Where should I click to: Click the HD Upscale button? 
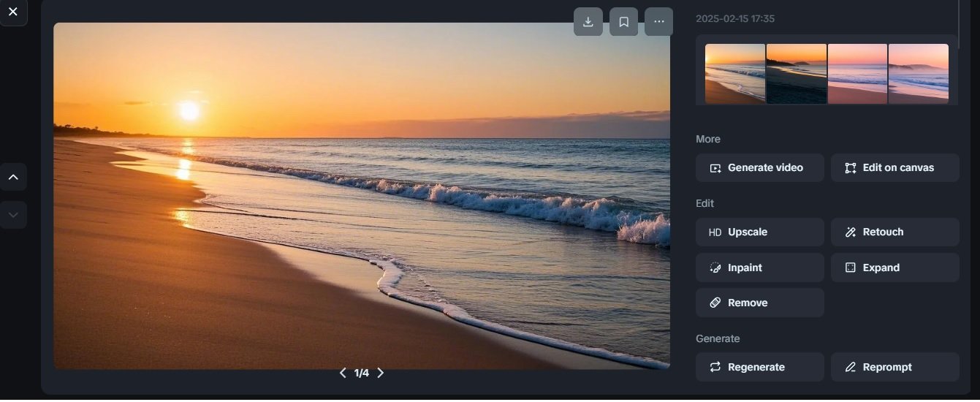tap(760, 232)
